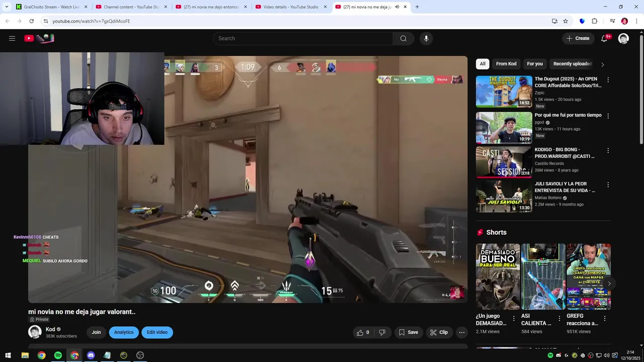Reload the page in Chrome
Screen dimensions: 644x362
[31, 21]
